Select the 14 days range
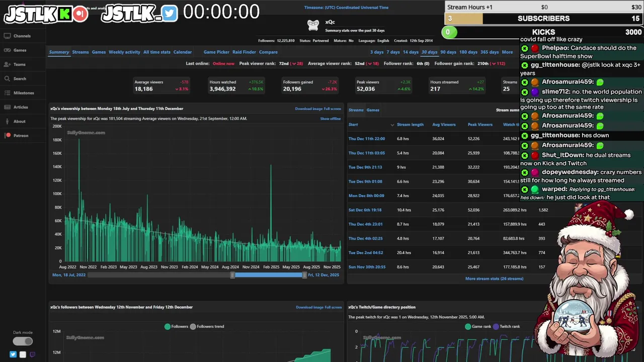 click(411, 52)
